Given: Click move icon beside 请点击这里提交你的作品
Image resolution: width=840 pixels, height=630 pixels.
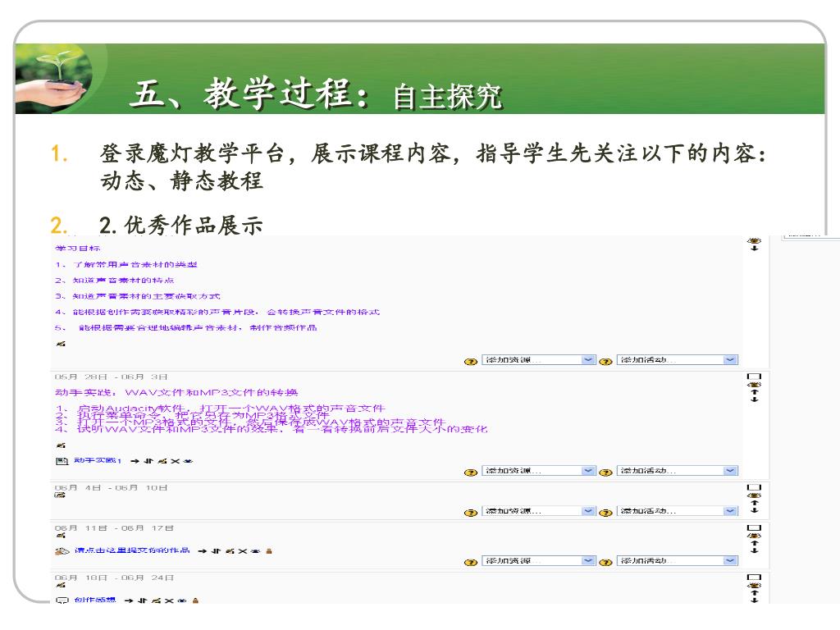Looking at the screenshot, I should pos(216,550).
